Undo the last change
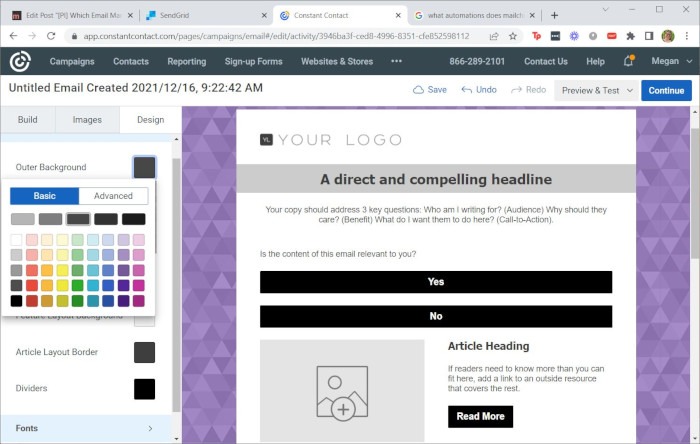This screenshot has width=700, height=444. pos(479,90)
